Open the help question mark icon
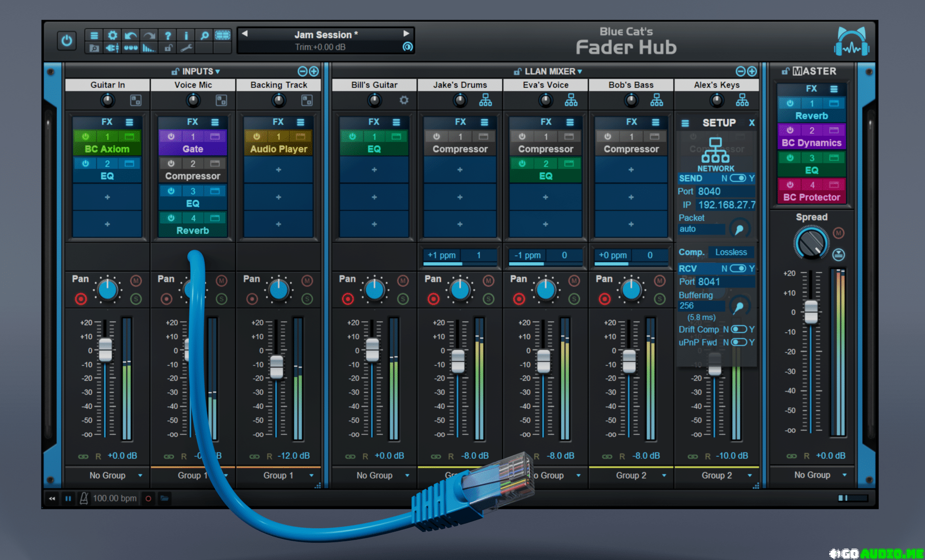 coord(168,35)
